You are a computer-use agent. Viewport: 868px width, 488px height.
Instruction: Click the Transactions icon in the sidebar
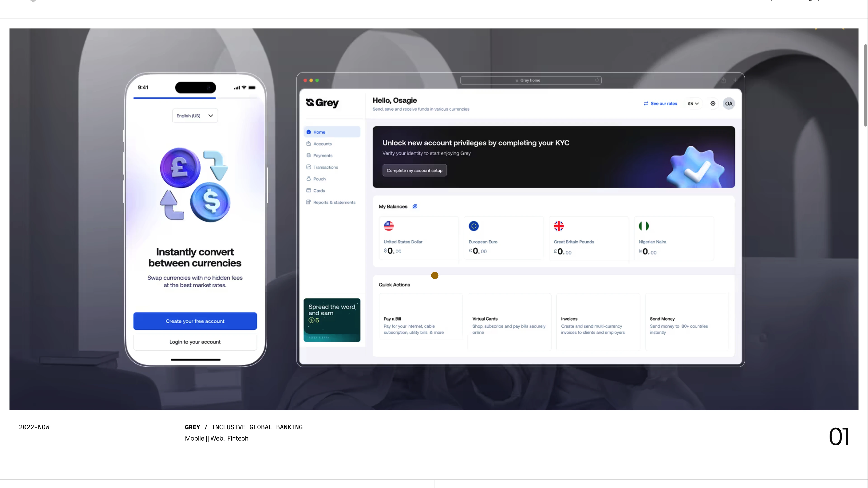(x=308, y=167)
